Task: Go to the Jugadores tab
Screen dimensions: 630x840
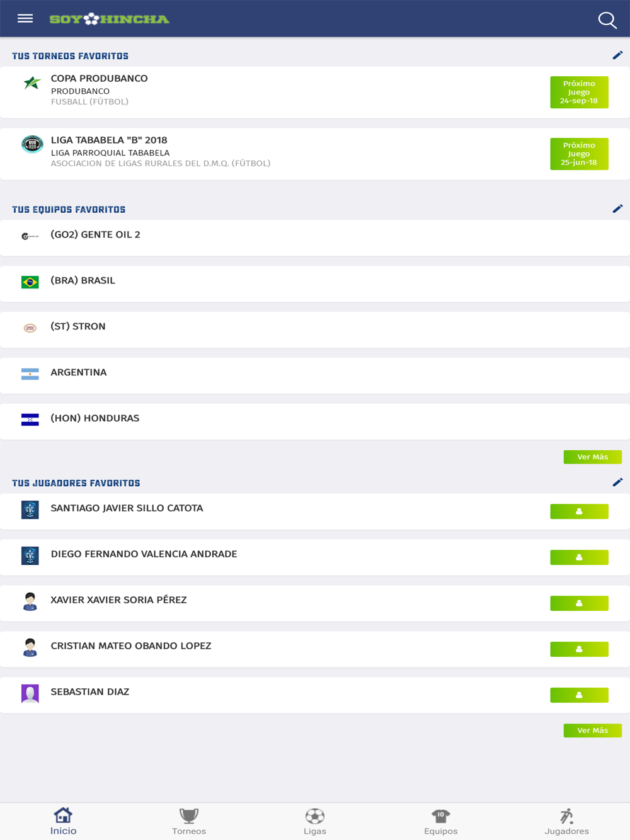Action: coord(567,822)
